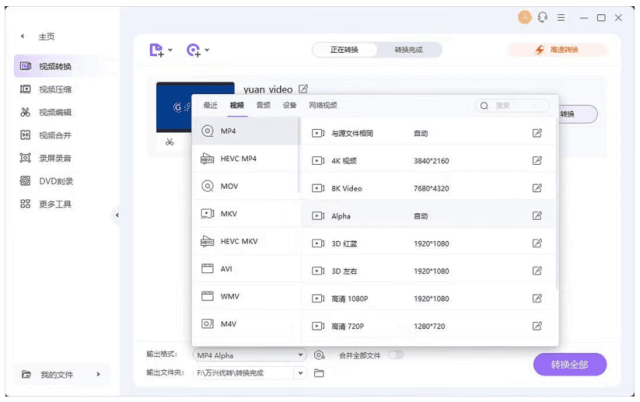Open the hamburger menu icon
The width and height of the screenshot is (640, 402).
[x=561, y=18]
